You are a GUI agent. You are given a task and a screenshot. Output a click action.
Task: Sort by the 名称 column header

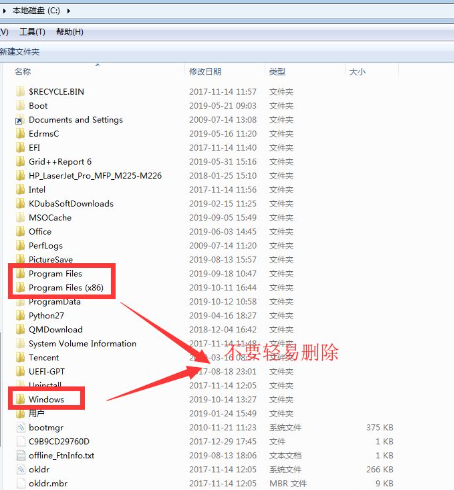tap(23, 71)
